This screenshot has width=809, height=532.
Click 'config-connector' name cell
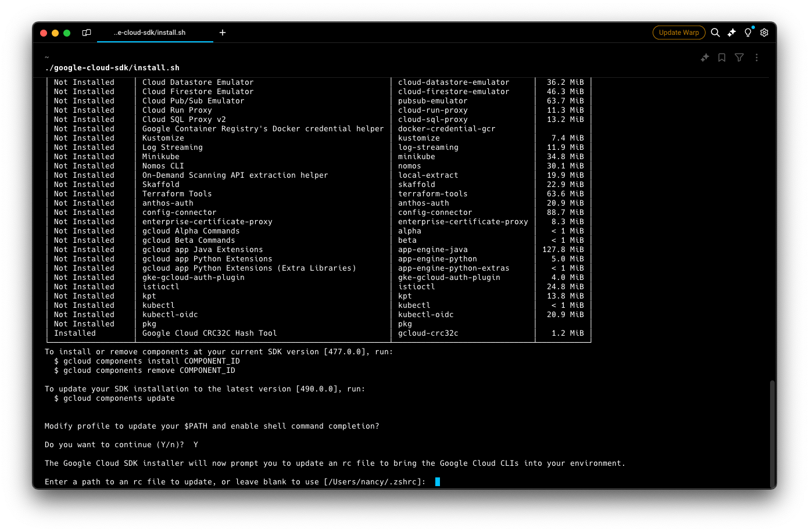179,213
